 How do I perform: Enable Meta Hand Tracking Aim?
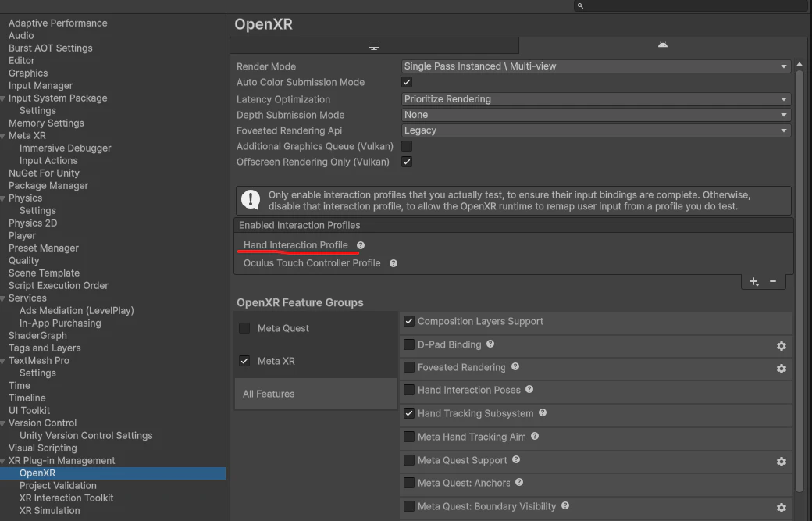point(409,437)
